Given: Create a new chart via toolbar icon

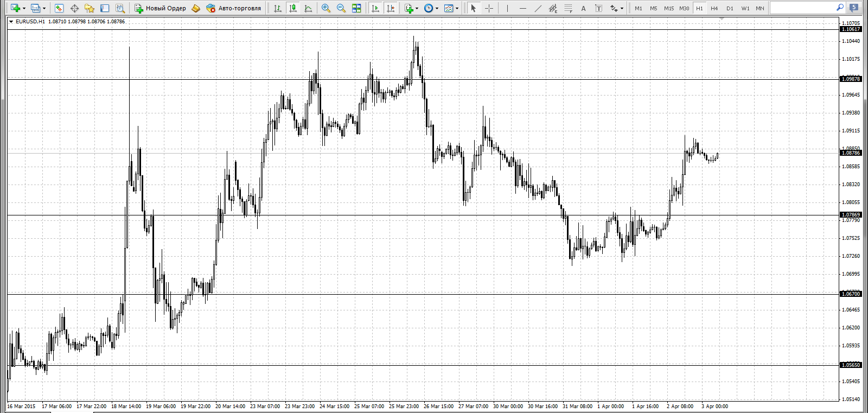Looking at the screenshot, I should [x=15, y=8].
